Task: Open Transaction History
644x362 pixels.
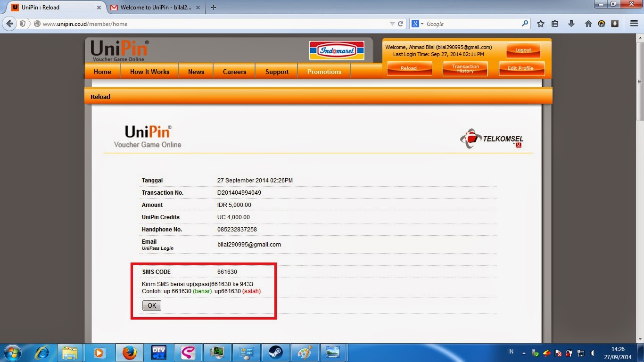Action: [x=465, y=68]
